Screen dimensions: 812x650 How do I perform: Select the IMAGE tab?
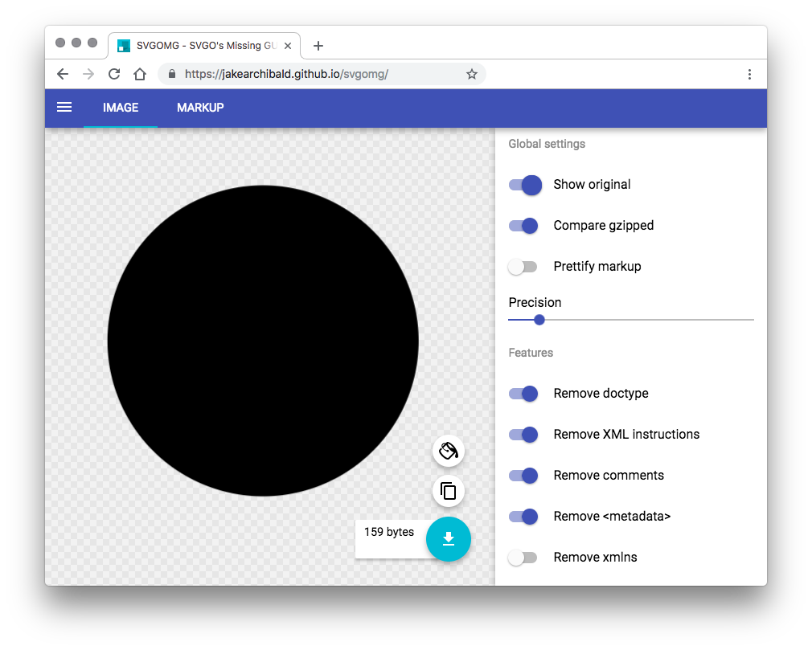120,107
